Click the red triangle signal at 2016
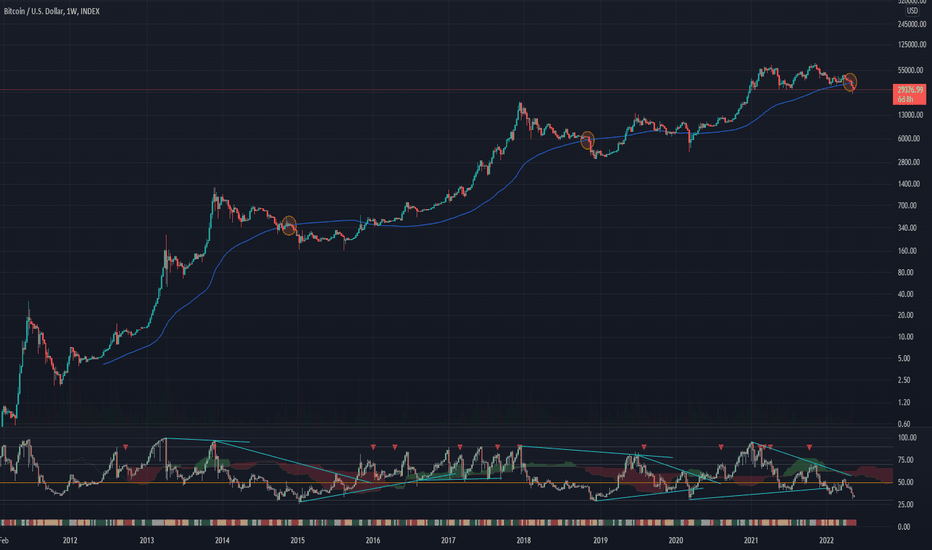Screen dimensions: 932x550 373,447
